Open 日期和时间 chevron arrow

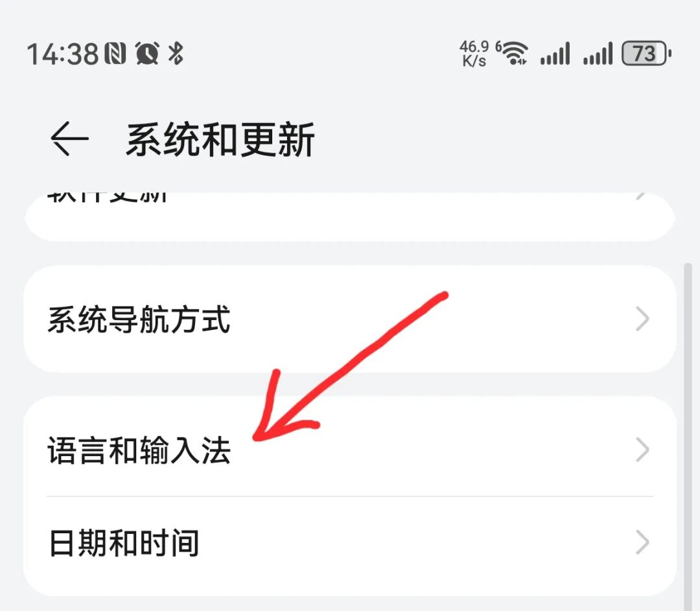[642, 543]
